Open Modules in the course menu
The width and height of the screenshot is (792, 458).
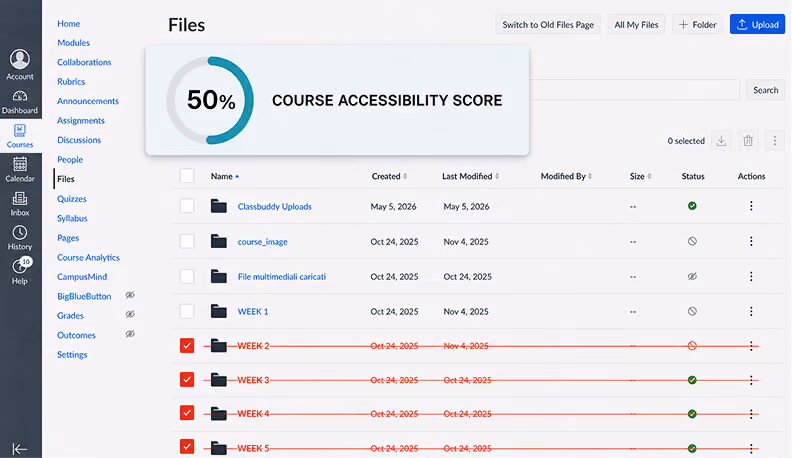(73, 43)
